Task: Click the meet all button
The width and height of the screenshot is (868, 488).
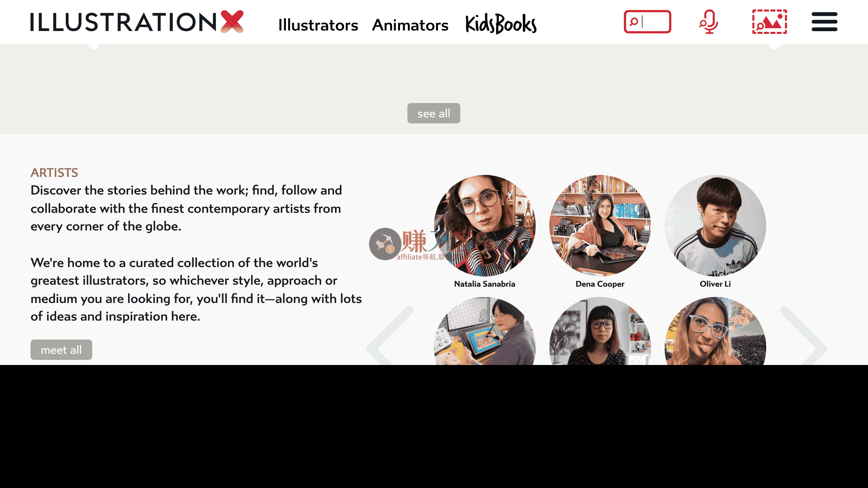Action: pos(61,350)
